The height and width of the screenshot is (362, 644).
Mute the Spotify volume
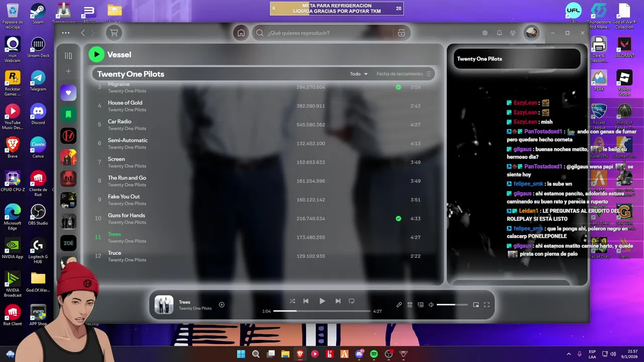431,305
